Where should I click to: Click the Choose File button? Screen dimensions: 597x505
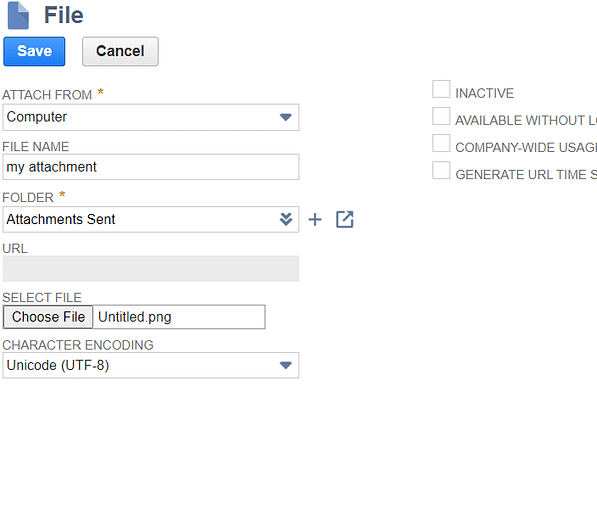click(x=48, y=317)
